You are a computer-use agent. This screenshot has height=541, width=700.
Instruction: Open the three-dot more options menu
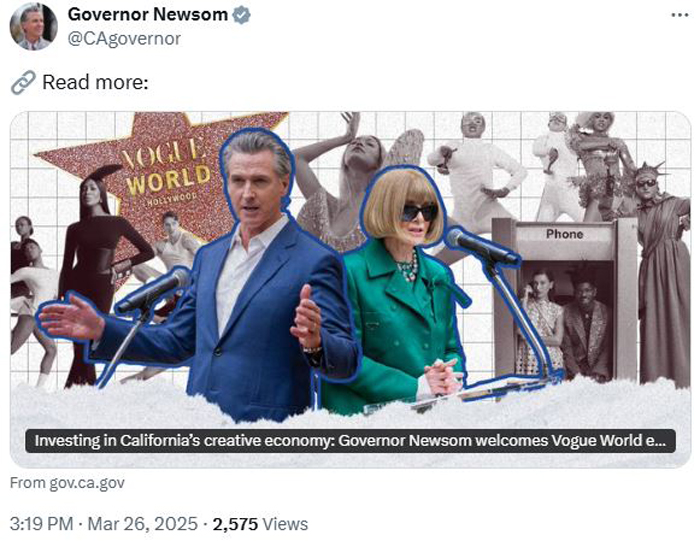click(680, 15)
